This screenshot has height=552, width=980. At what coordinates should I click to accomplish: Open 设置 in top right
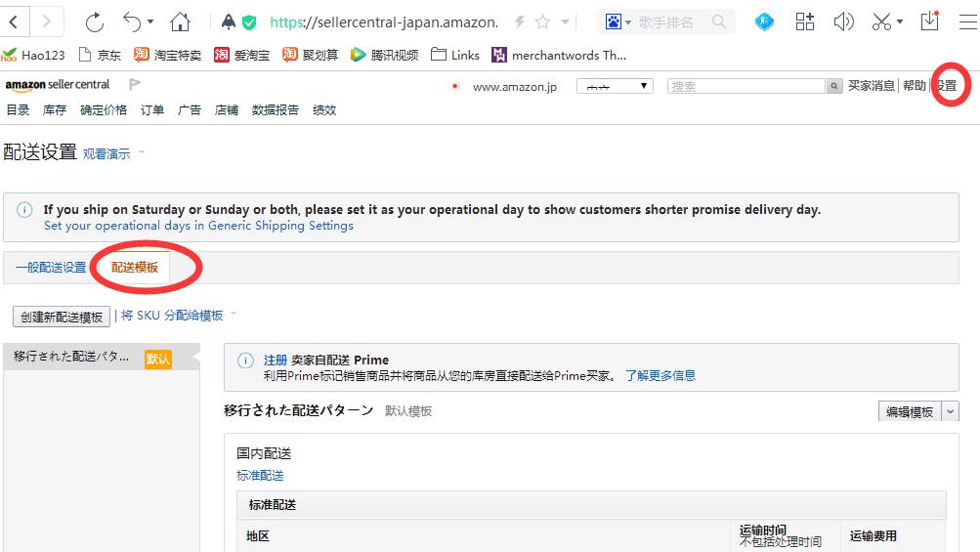click(x=946, y=86)
